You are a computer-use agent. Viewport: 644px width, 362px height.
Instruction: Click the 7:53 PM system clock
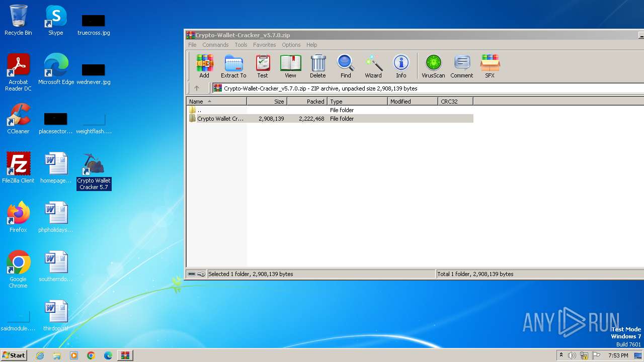[x=618, y=355]
